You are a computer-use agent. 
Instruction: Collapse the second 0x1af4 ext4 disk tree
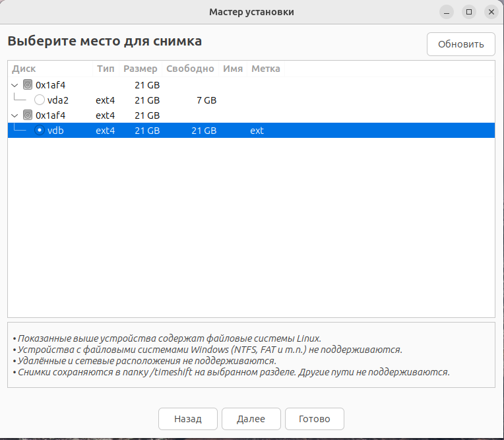pos(15,115)
